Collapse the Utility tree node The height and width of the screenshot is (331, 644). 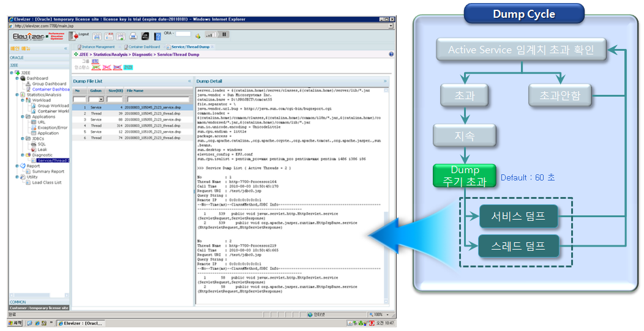click(17, 177)
